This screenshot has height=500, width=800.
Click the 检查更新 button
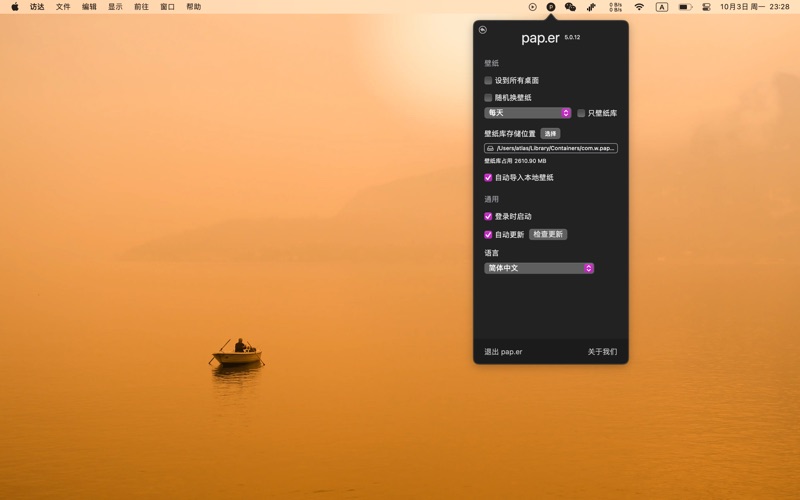548,234
